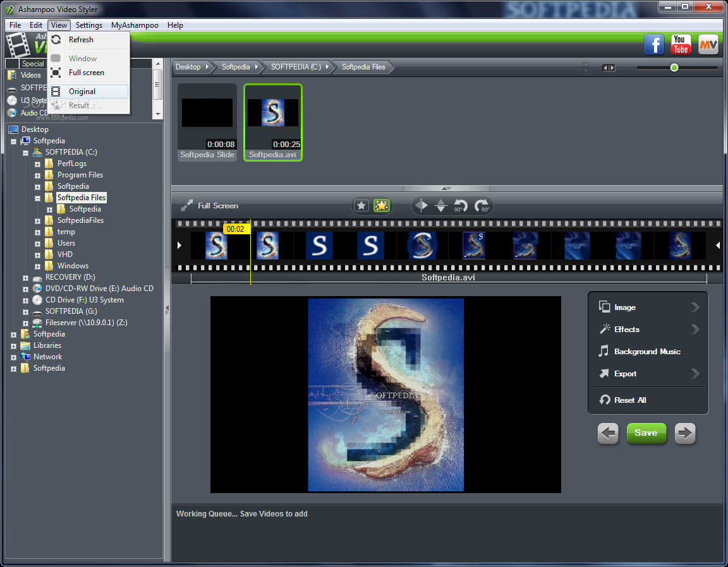Select Original in the View menu
This screenshot has height=567, width=728.
click(x=88, y=92)
